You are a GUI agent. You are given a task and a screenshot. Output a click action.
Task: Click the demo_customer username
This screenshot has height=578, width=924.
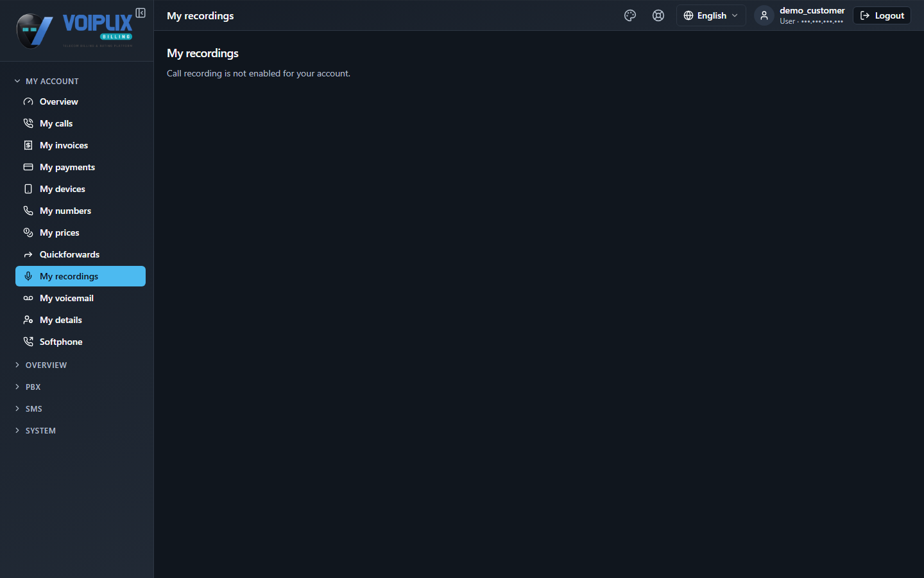point(812,10)
